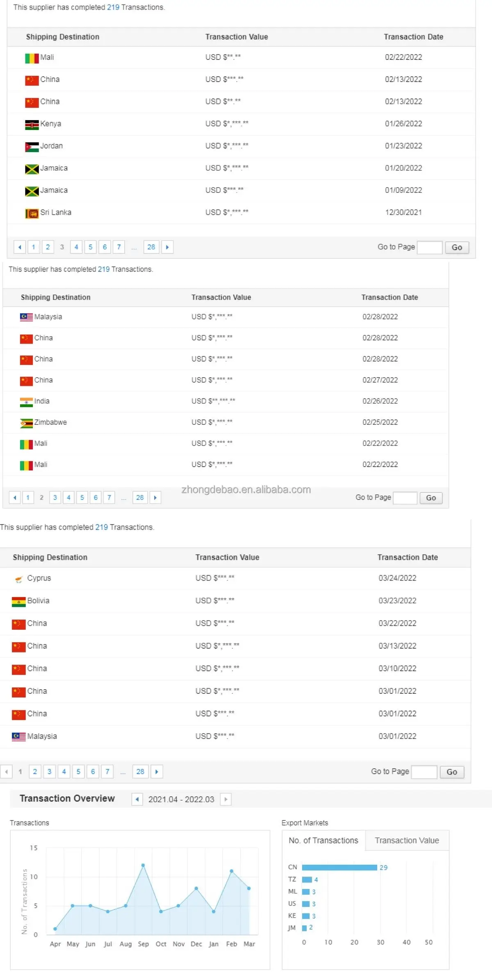Focus Go to Page field in Cyprus table
This screenshot has height=980, width=492.
tap(424, 772)
